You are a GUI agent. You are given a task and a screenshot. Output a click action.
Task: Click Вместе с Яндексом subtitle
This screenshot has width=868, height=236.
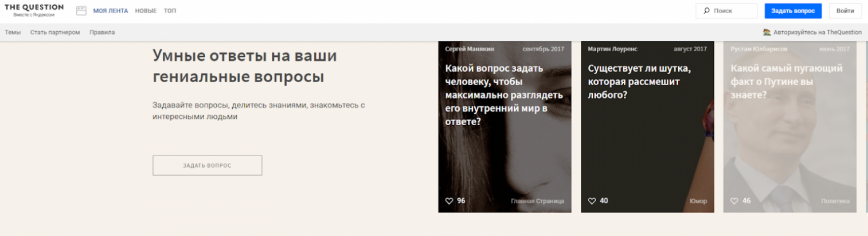tap(34, 16)
